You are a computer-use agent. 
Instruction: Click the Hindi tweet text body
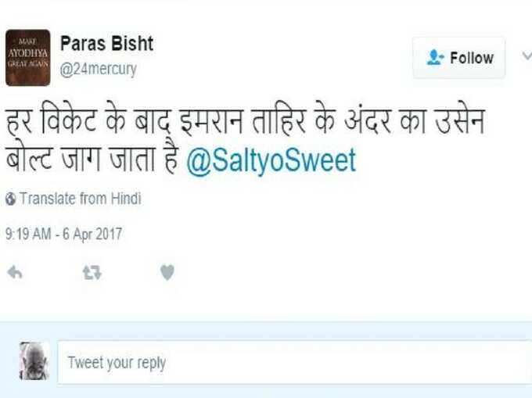pyautogui.click(x=245, y=138)
